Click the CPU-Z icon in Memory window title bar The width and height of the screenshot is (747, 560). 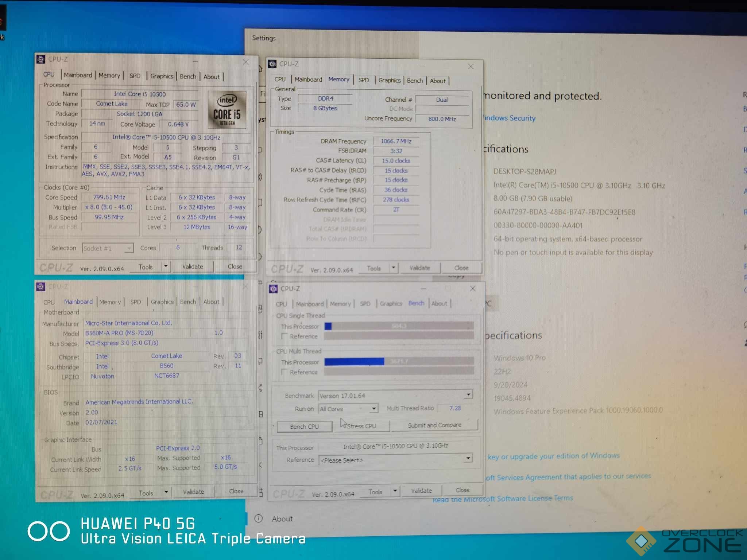click(272, 64)
